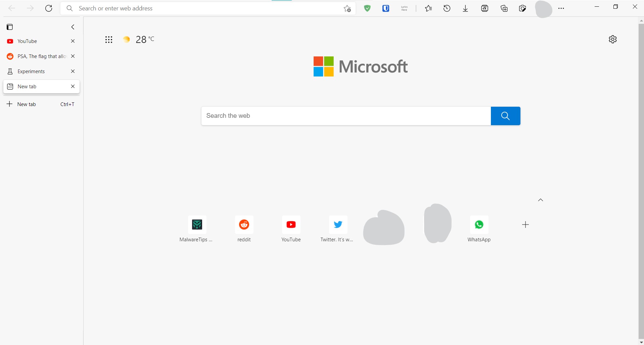Click the Microsoft logo
The image size is (644, 345).
[x=361, y=66]
